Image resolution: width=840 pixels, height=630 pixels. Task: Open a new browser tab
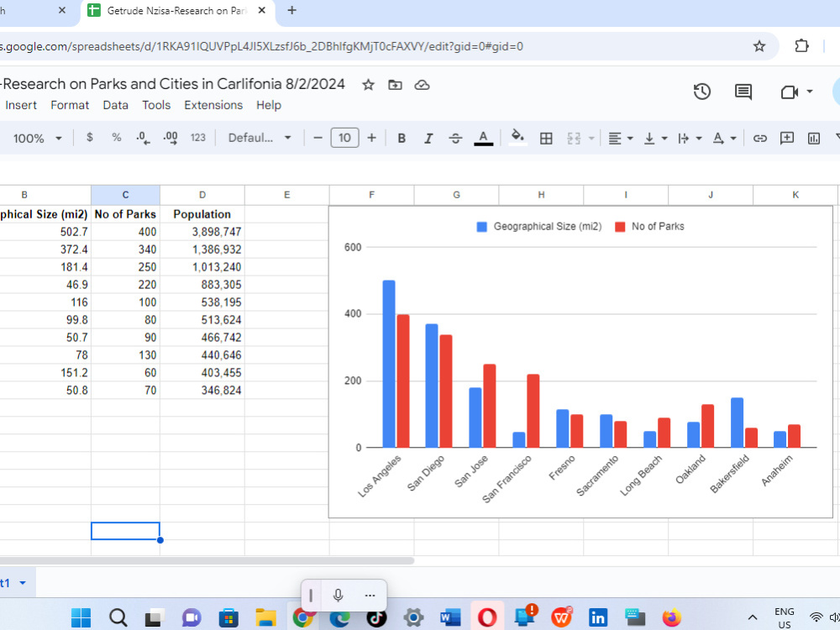(x=291, y=10)
